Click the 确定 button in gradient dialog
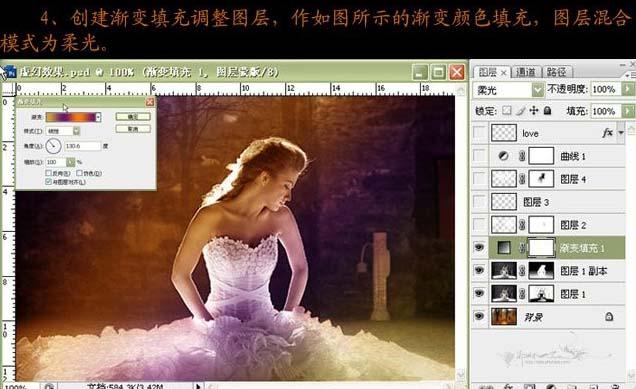The height and width of the screenshot is (389, 636). click(133, 117)
